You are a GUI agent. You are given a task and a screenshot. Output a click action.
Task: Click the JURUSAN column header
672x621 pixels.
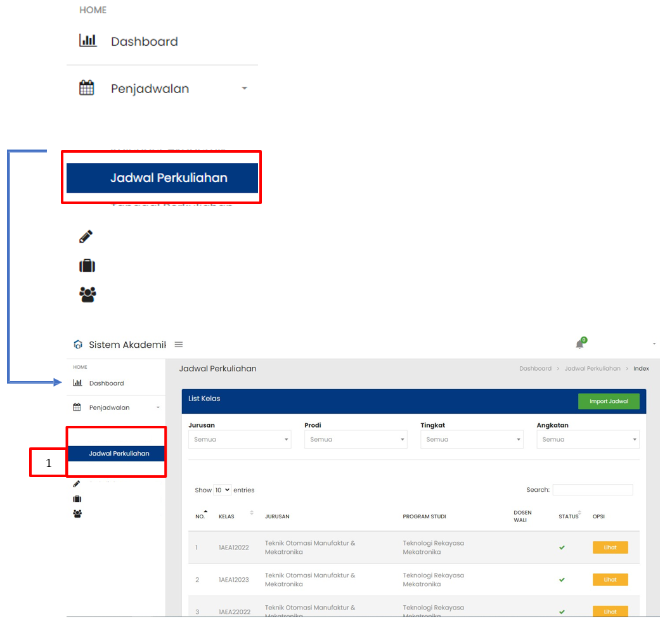(x=277, y=516)
